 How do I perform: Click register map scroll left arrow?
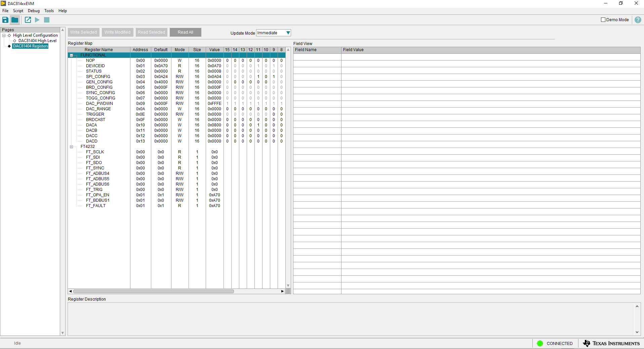point(70,291)
